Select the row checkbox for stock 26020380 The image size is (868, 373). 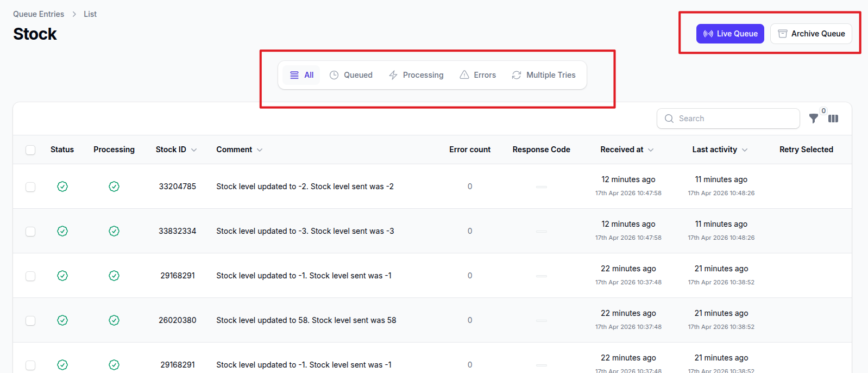(x=30, y=321)
